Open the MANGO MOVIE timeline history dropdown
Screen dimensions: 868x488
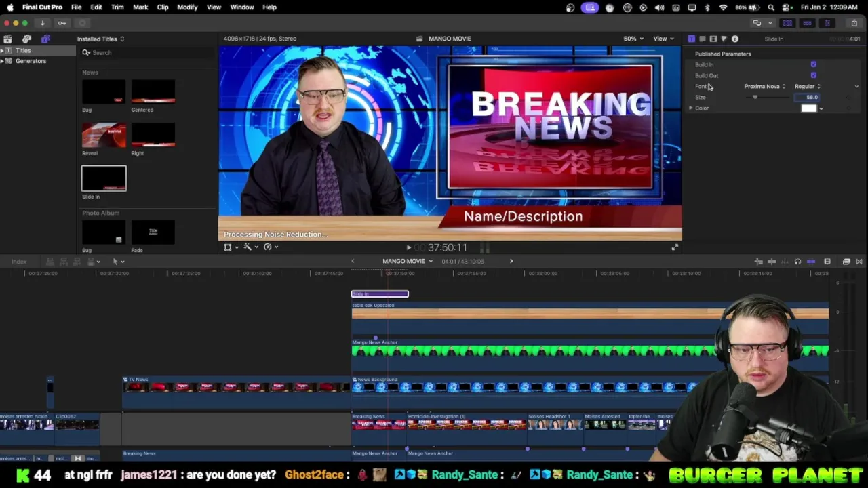[x=407, y=261]
